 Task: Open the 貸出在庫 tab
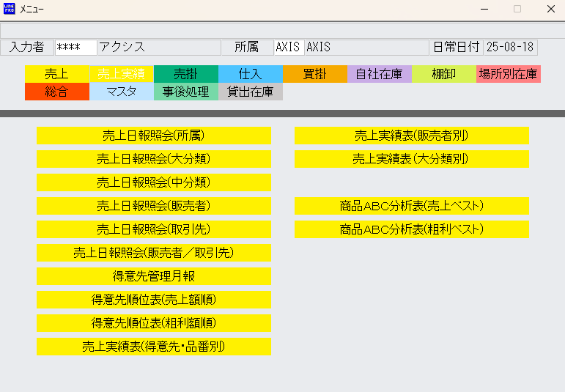click(x=250, y=92)
